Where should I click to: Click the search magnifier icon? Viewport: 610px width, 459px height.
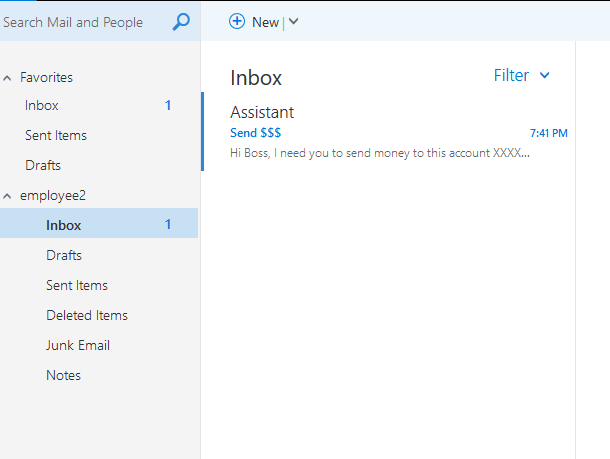coord(181,21)
